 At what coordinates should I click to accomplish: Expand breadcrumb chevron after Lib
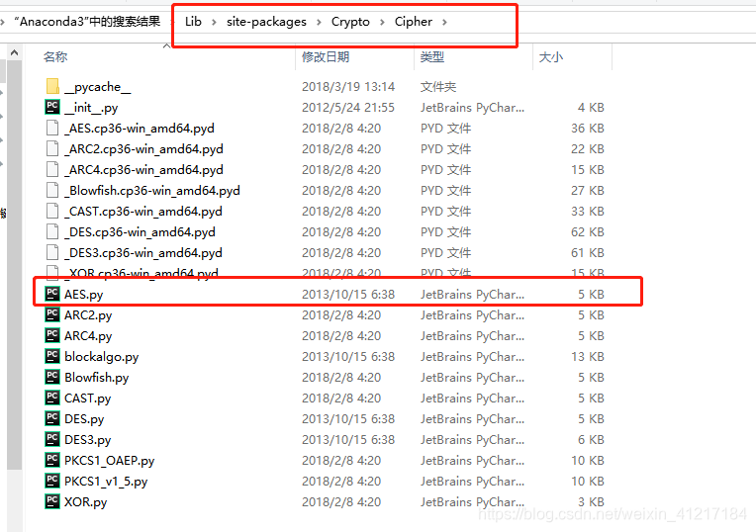click(x=214, y=22)
